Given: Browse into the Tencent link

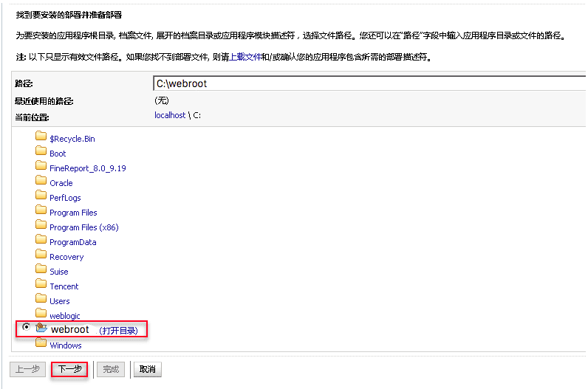Looking at the screenshot, I should 64,286.
